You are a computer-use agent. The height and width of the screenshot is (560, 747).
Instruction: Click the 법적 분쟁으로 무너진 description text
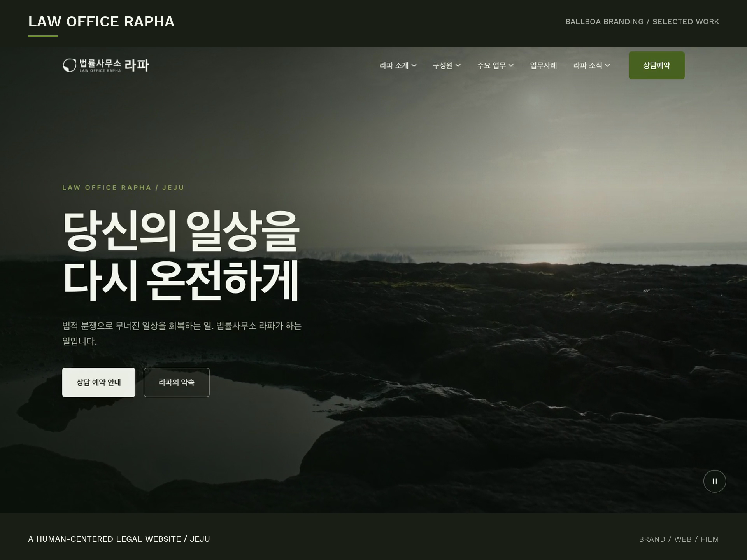[x=182, y=333]
